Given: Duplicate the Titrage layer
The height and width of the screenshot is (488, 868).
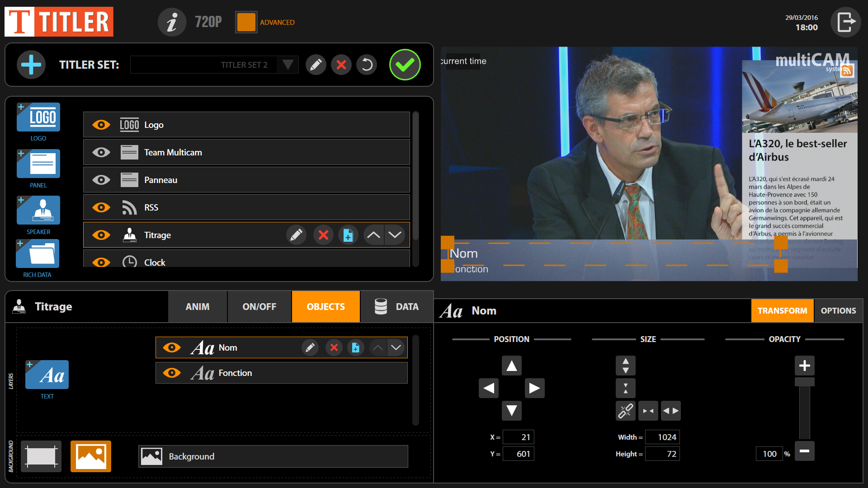Looking at the screenshot, I should [348, 235].
